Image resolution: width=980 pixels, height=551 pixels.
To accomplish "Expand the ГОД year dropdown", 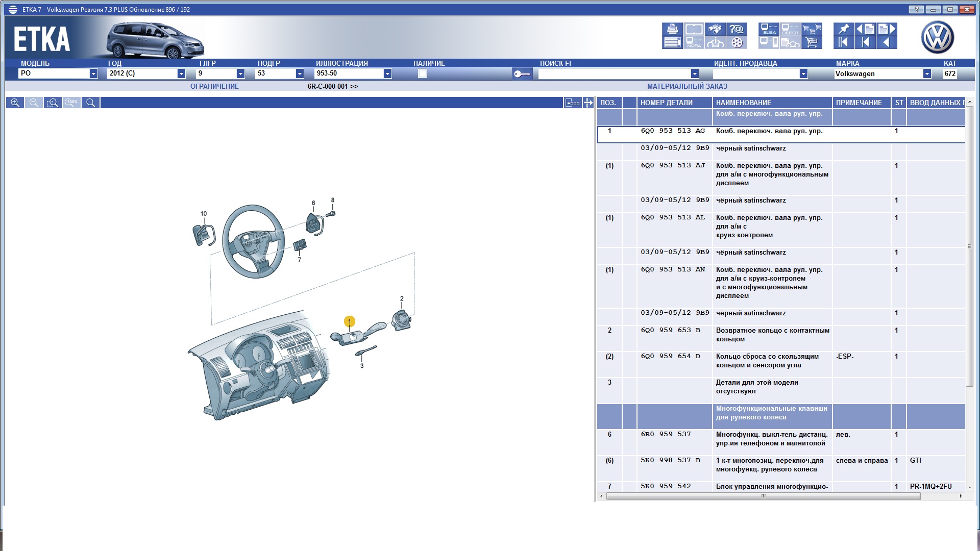I will 181,73.
